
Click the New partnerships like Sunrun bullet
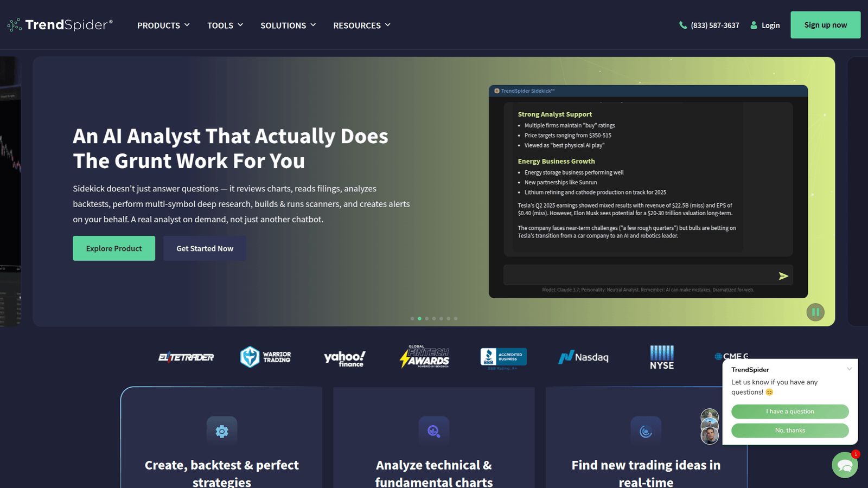(560, 183)
